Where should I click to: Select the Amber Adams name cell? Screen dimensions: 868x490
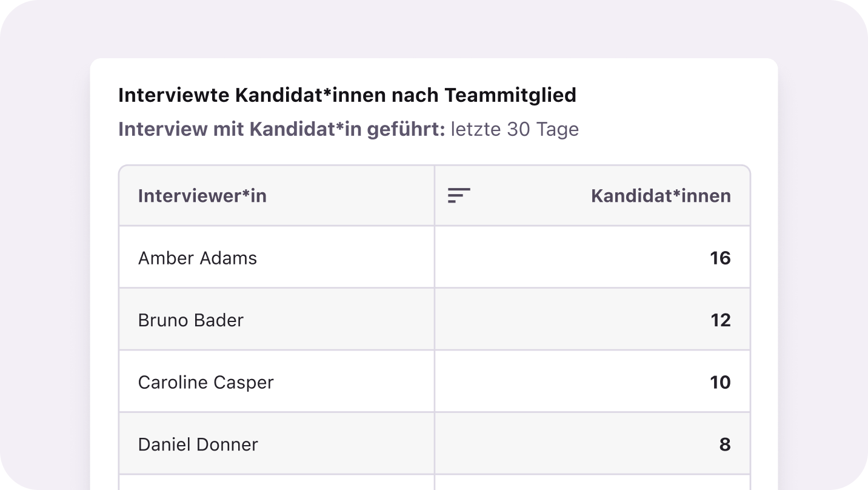click(x=198, y=258)
